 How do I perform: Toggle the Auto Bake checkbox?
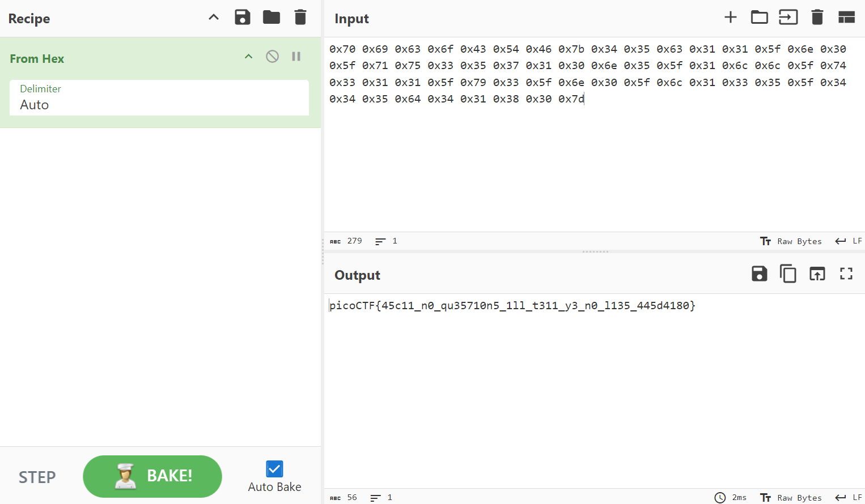point(274,469)
